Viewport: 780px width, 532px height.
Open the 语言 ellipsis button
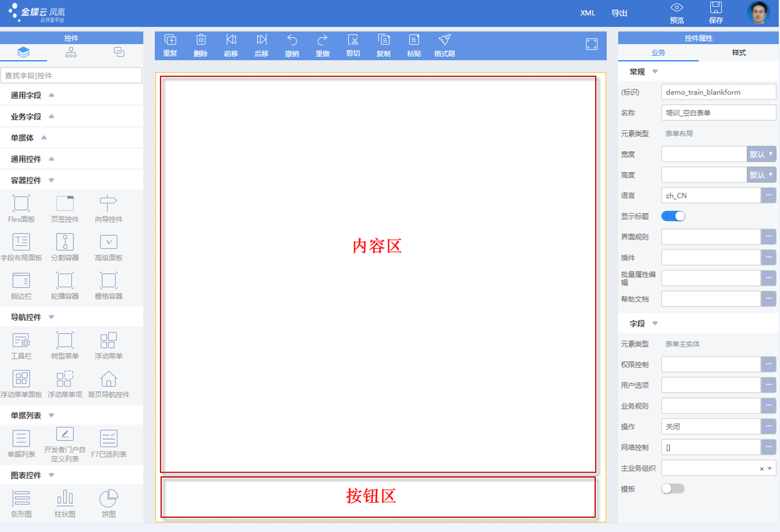pos(768,195)
